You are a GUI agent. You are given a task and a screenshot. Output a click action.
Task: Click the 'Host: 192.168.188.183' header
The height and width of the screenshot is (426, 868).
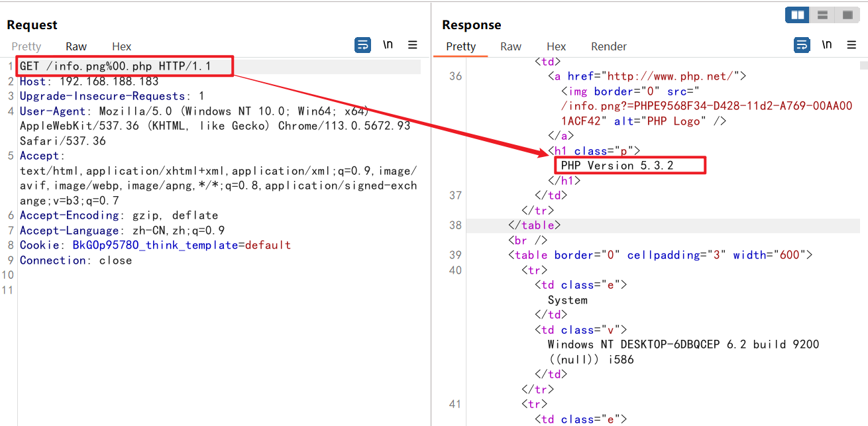89,81
